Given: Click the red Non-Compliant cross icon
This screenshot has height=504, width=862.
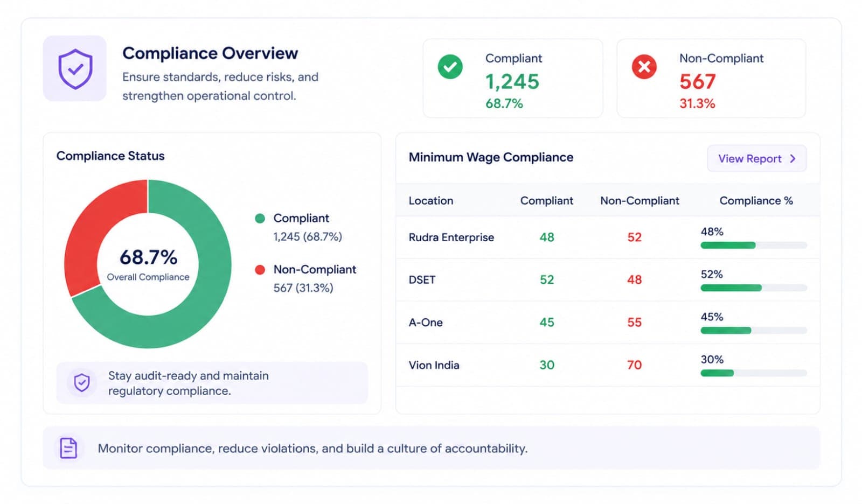Looking at the screenshot, I should [x=644, y=67].
